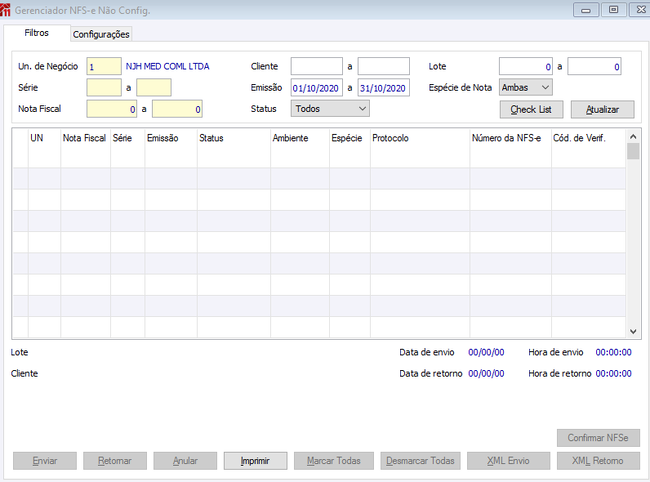Click the vertical scrollbar thumb
The image size is (650, 482).
(633, 151)
